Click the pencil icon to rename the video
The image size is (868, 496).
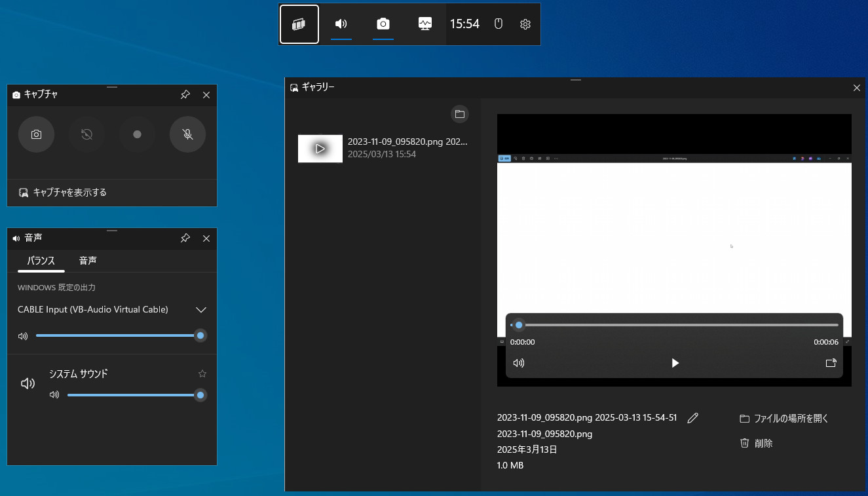point(692,418)
